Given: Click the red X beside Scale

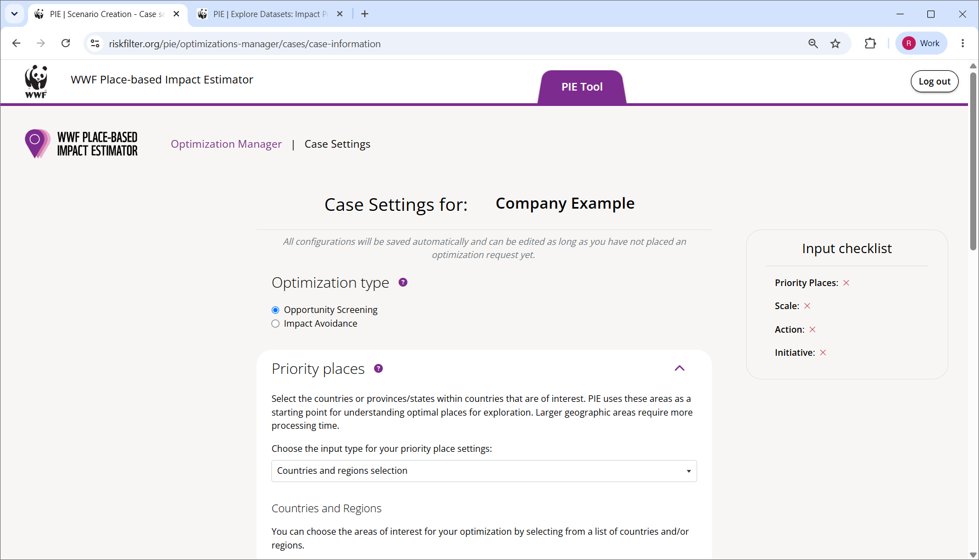Looking at the screenshot, I should 807,306.
